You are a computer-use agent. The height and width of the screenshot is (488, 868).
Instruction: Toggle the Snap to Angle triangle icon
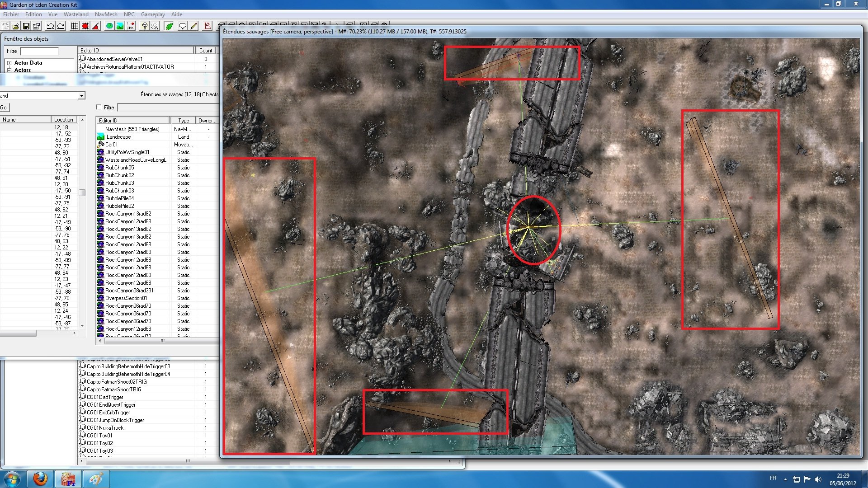pos(96,26)
